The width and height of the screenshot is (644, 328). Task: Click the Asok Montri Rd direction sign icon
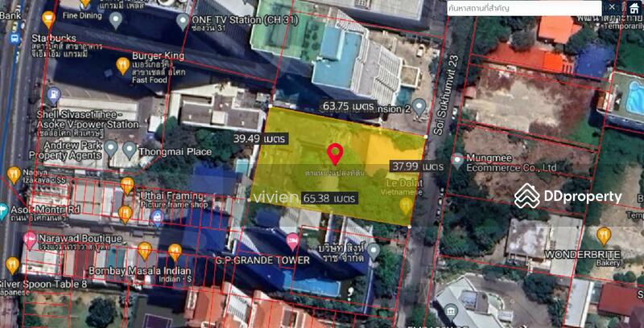[5, 209]
